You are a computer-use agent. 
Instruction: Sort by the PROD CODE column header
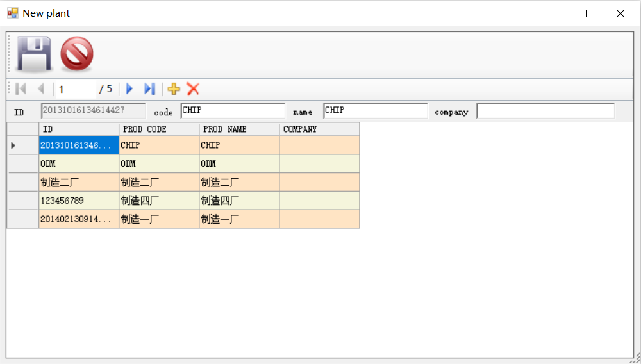[x=158, y=129]
